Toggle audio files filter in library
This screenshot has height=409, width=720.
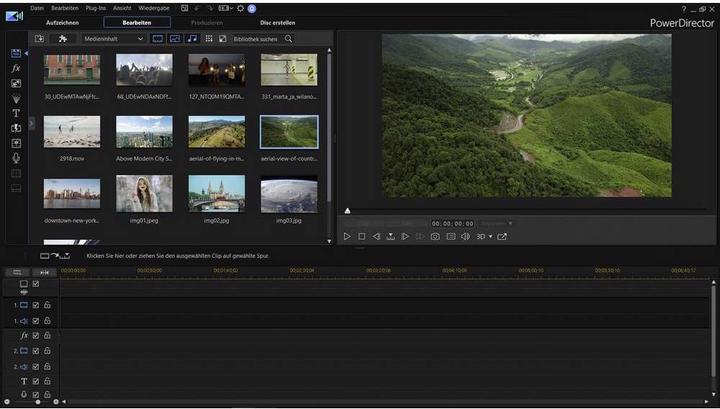click(x=192, y=39)
